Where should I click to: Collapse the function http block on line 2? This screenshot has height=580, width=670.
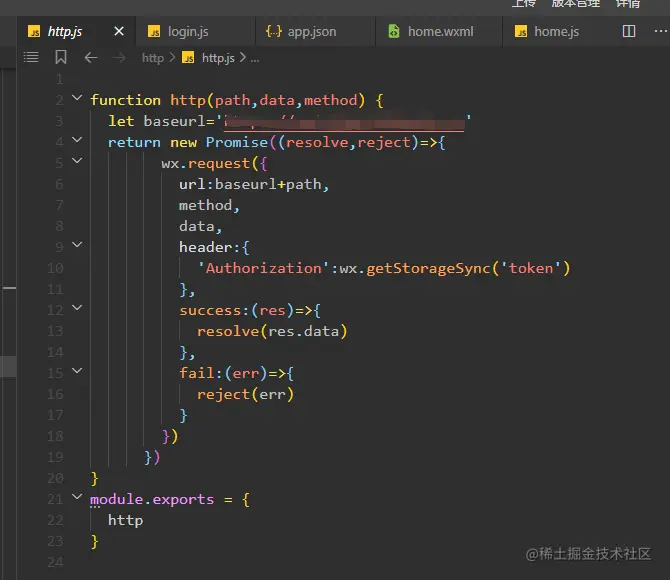click(77, 98)
